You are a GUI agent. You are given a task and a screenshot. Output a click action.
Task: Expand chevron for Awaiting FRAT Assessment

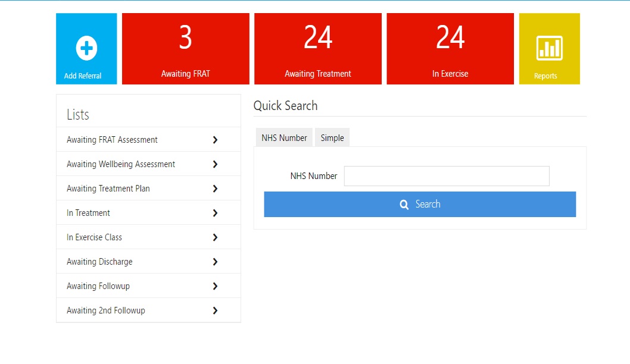click(216, 140)
